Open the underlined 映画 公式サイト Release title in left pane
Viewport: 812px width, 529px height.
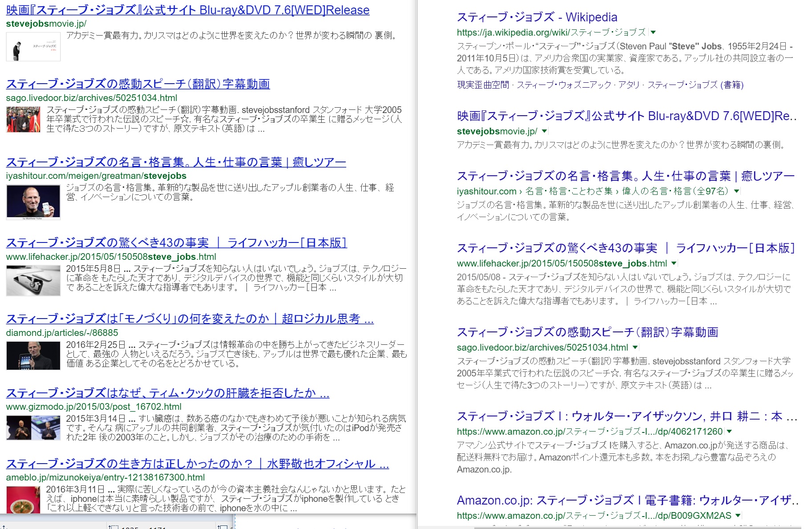tap(188, 10)
